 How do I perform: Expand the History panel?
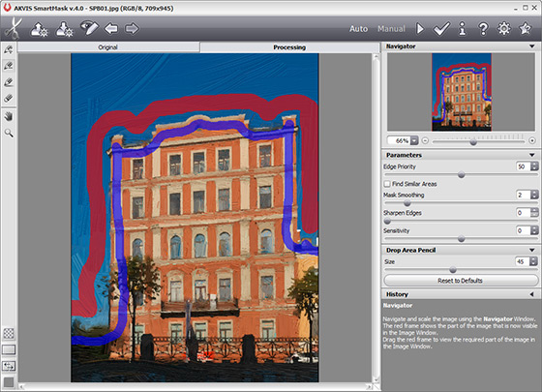(x=532, y=294)
